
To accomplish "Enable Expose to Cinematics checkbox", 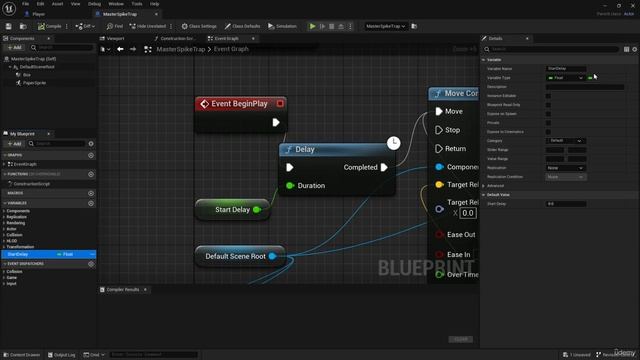I will (548, 132).
